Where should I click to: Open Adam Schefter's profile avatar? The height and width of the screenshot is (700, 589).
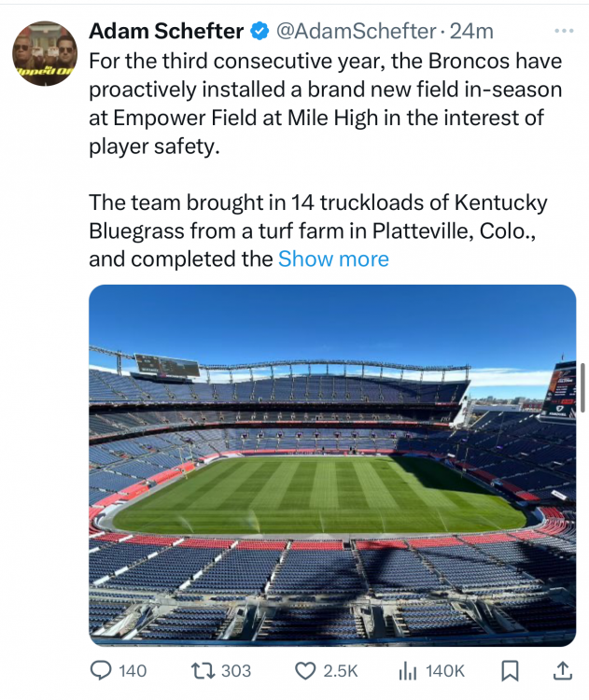pos(45,53)
